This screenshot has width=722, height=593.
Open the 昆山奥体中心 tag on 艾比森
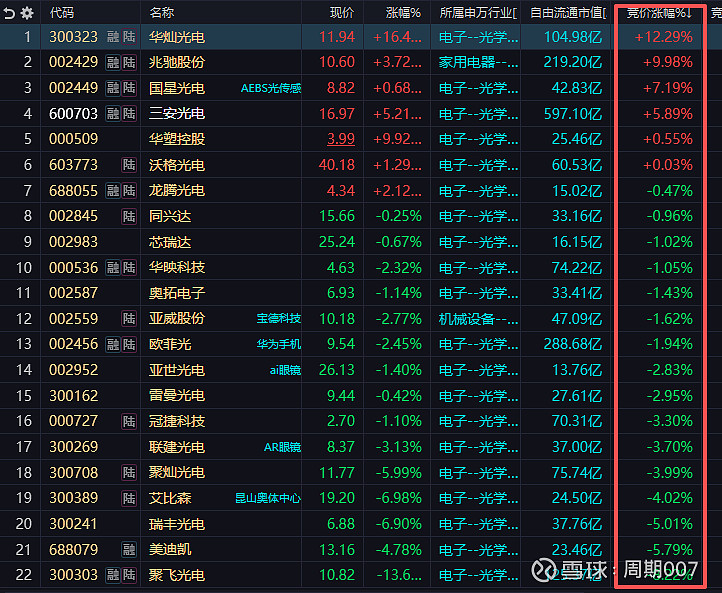click(x=268, y=498)
